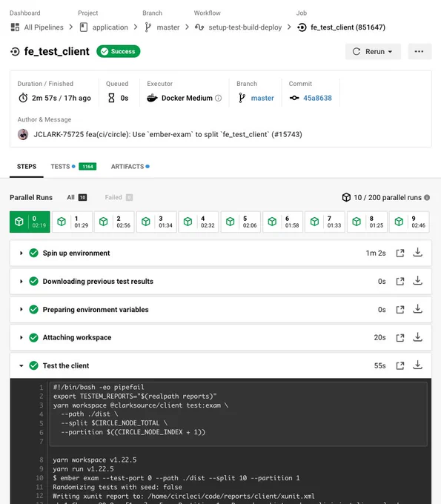The height and width of the screenshot is (504, 441).
Task: Click the '10 / 200 parallel runs' text
Action: (388, 197)
